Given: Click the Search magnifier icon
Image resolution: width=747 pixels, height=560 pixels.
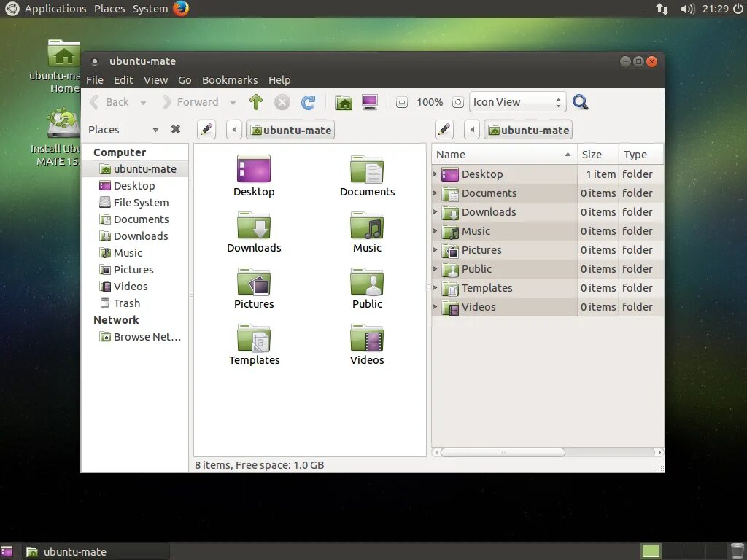Looking at the screenshot, I should 580,102.
